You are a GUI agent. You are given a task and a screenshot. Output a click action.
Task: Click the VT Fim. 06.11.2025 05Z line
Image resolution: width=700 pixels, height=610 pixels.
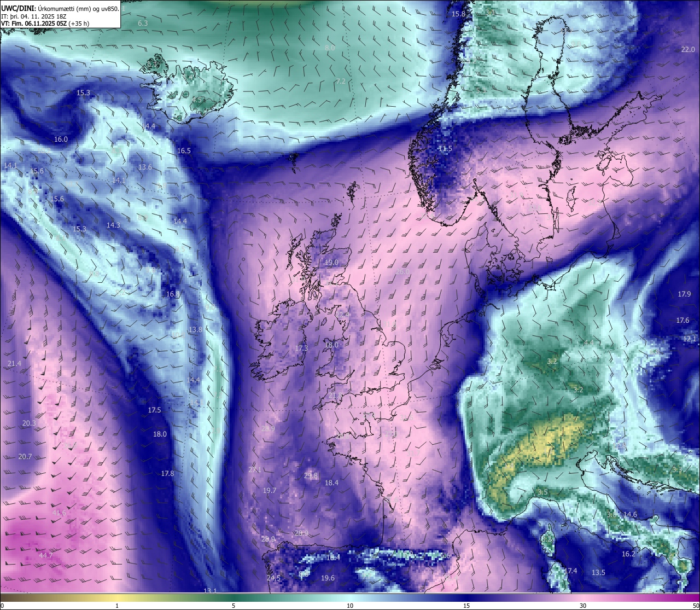(45, 24)
